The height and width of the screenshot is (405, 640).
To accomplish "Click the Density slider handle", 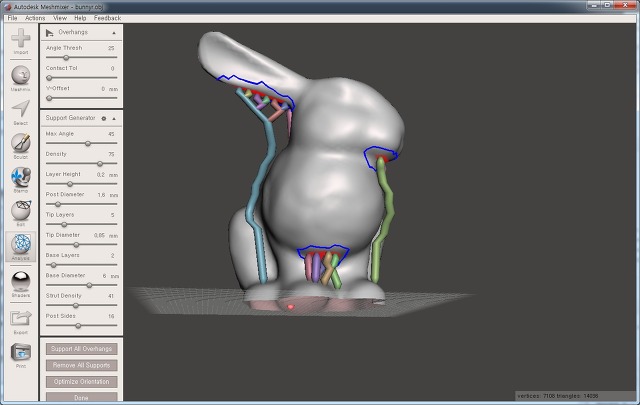I will click(x=100, y=163).
